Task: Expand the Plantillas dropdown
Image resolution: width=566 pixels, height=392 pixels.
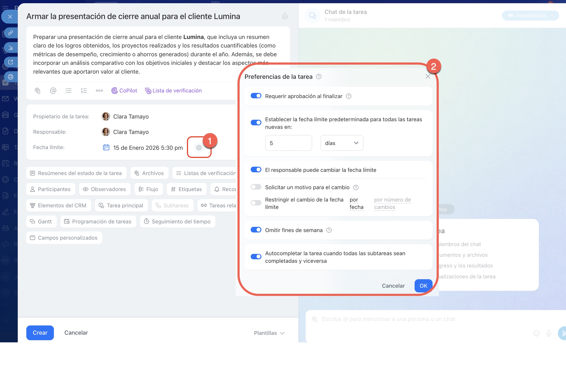Action: click(269, 333)
